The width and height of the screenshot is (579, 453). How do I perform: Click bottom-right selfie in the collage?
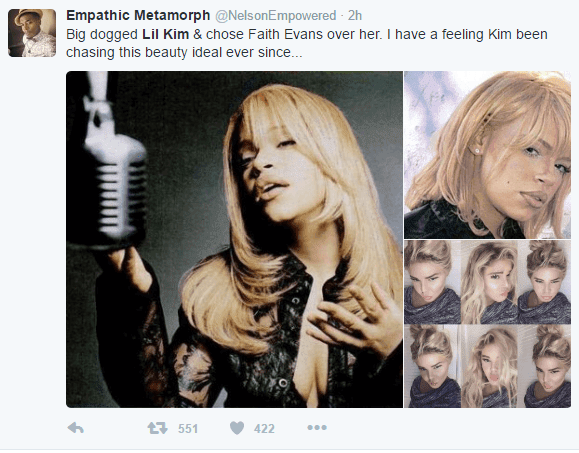(545, 366)
